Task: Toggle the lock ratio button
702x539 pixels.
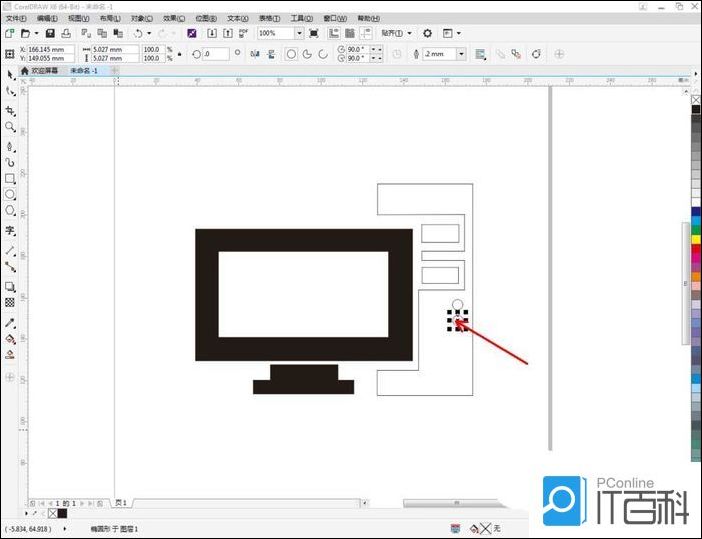Action: [180, 54]
